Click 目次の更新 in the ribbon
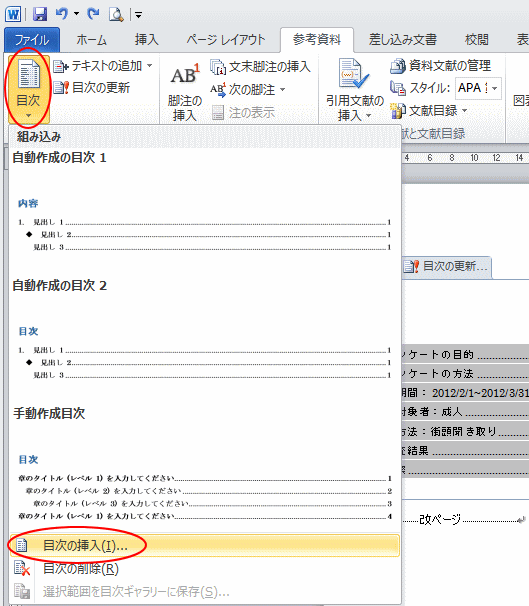The height and width of the screenshot is (606, 529). 92,88
